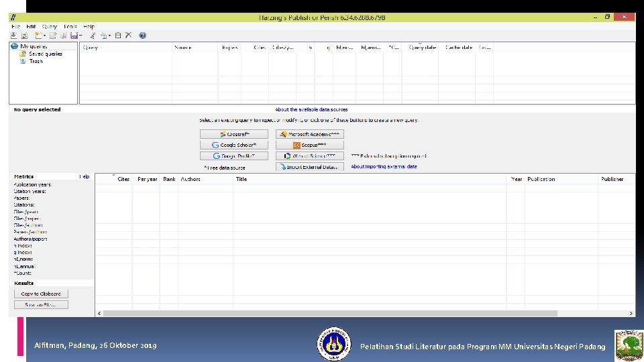Click the download-arrow import icon in toolbar
644x362 pixels.
coord(13,36)
